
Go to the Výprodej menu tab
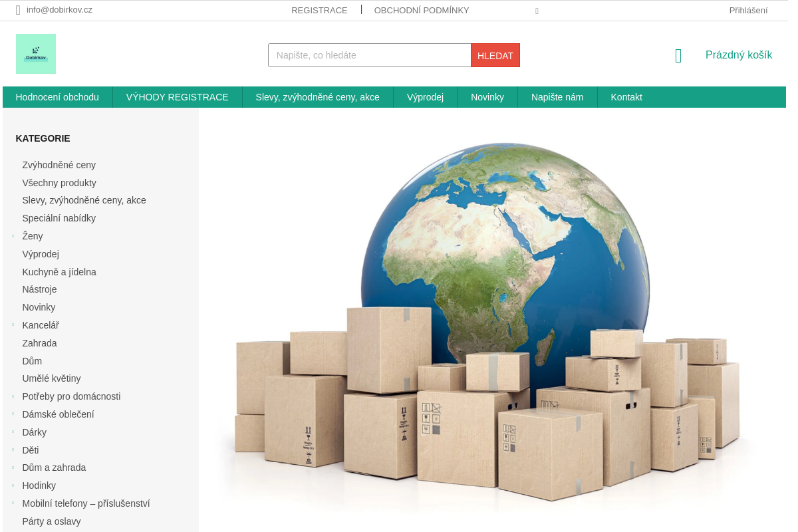click(426, 97)
